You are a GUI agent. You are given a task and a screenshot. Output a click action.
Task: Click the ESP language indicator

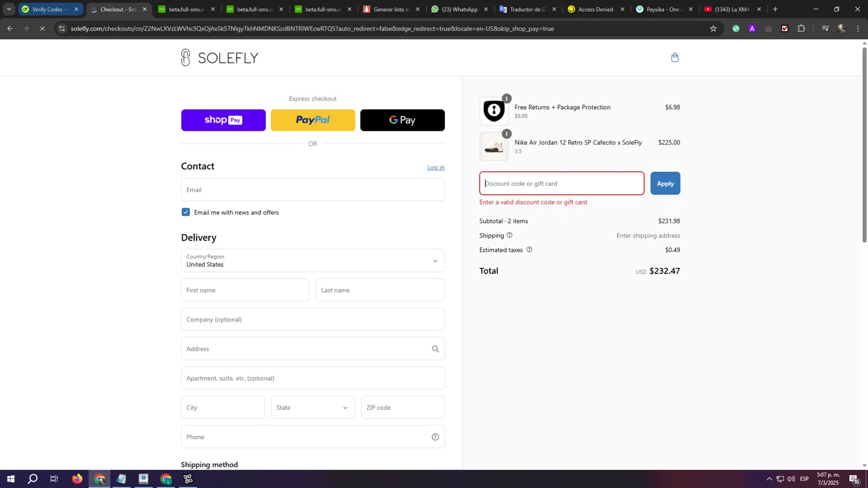(x=804, y=479)
